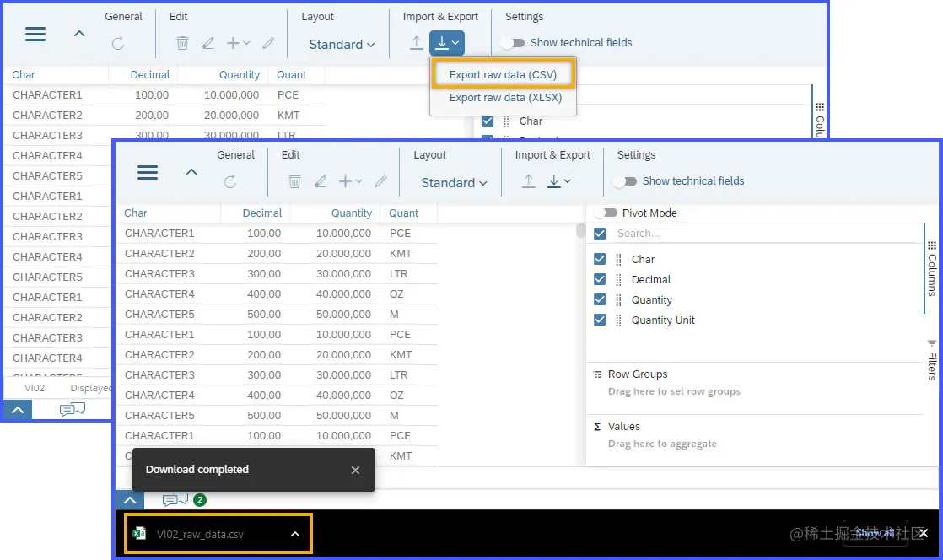Expand footer arrow in front window
Image resolution: width=943 pixels, height=560 pixels.
tap(130, 500)
